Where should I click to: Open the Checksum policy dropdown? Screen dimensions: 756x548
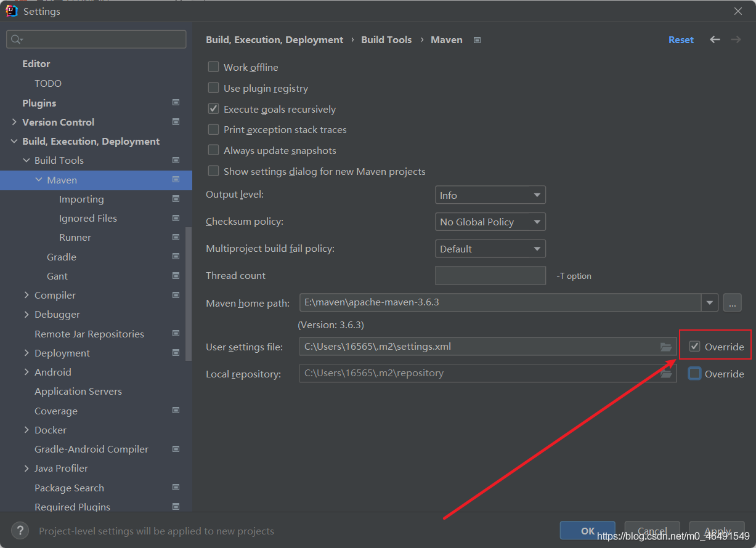tap(490, 222)
